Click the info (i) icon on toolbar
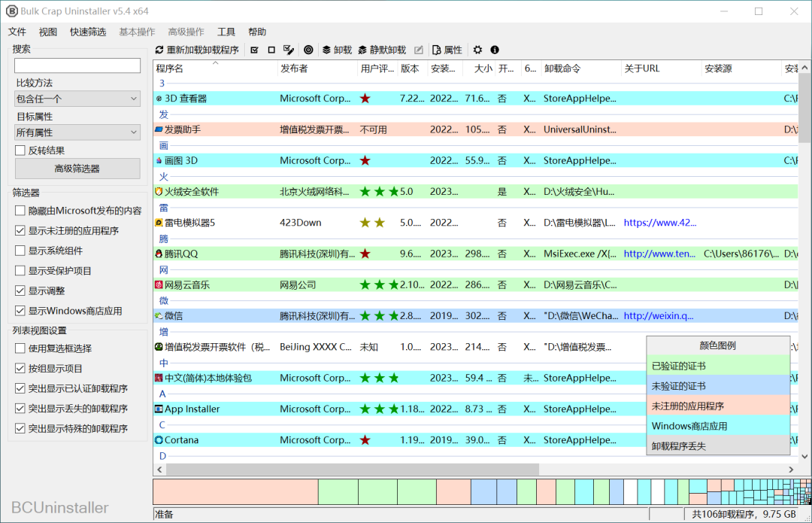Image resolution: width=812 pixels, height=523 pixels. [494, 50]
